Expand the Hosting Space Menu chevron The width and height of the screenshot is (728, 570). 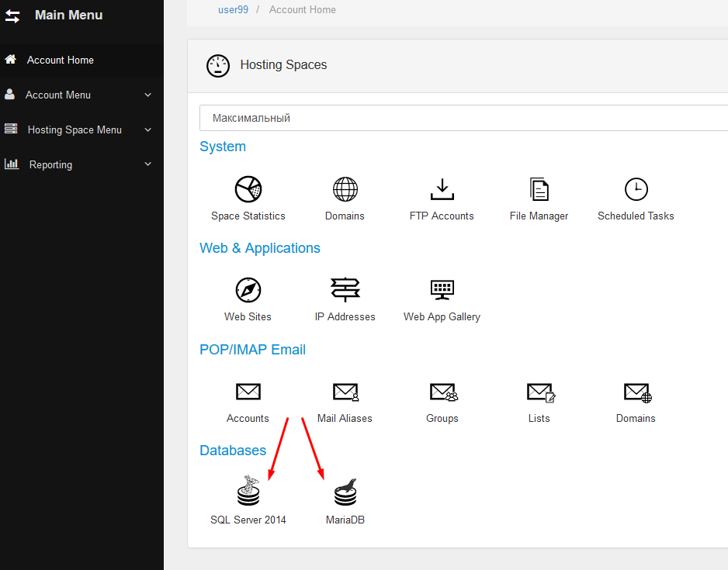click(x=148, y=130)
